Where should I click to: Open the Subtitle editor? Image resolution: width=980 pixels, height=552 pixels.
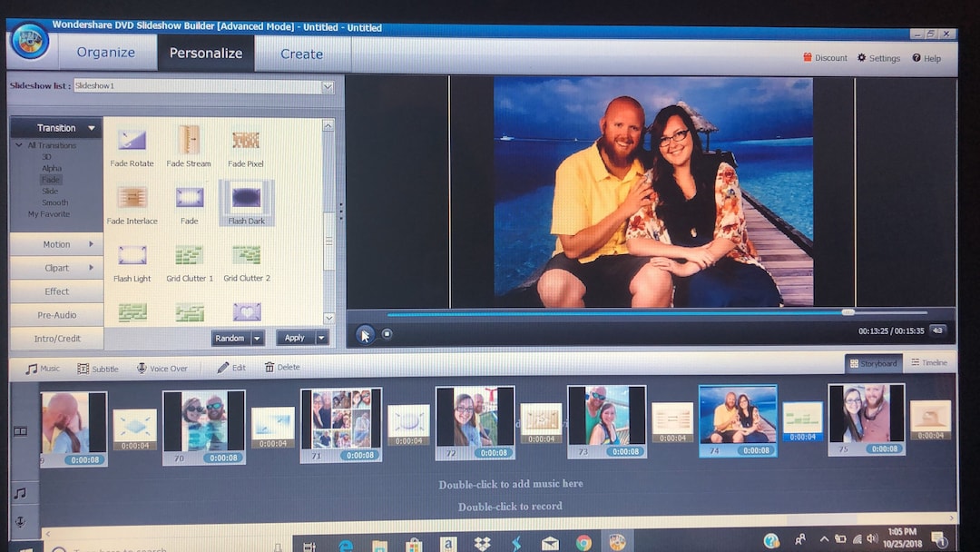pos(99,368)
